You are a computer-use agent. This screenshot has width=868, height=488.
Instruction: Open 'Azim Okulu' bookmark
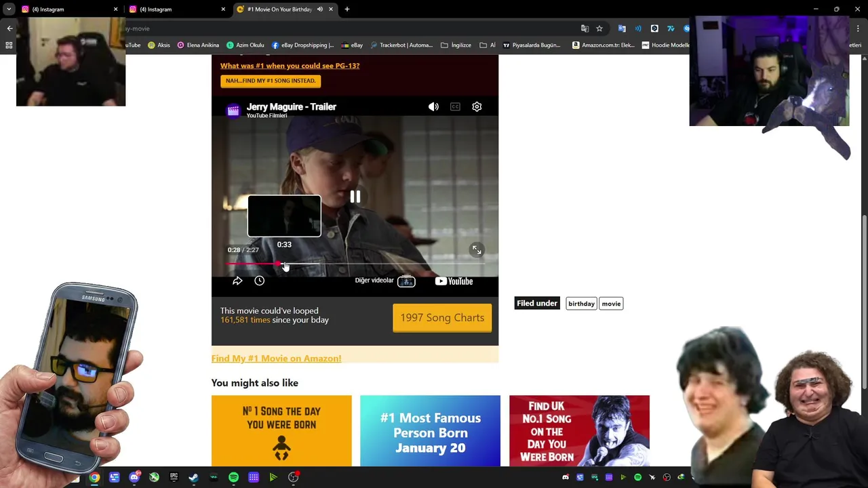click(x=245, y=45)
